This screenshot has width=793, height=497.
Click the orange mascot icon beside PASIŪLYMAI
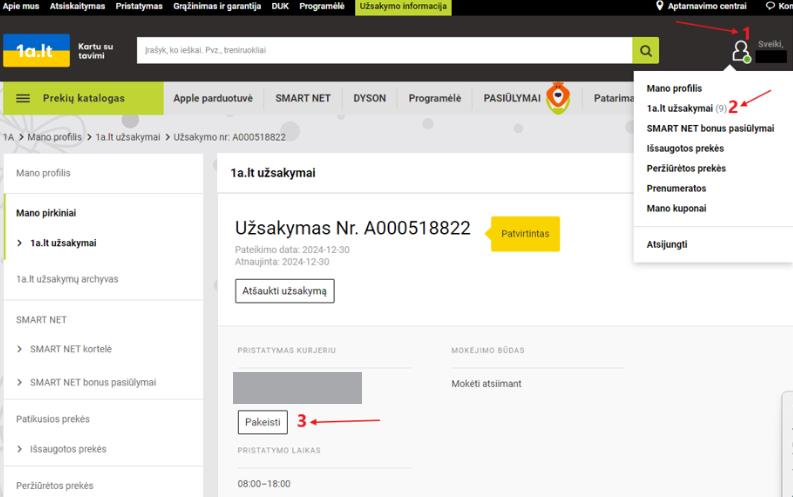(x=558, y=98)
